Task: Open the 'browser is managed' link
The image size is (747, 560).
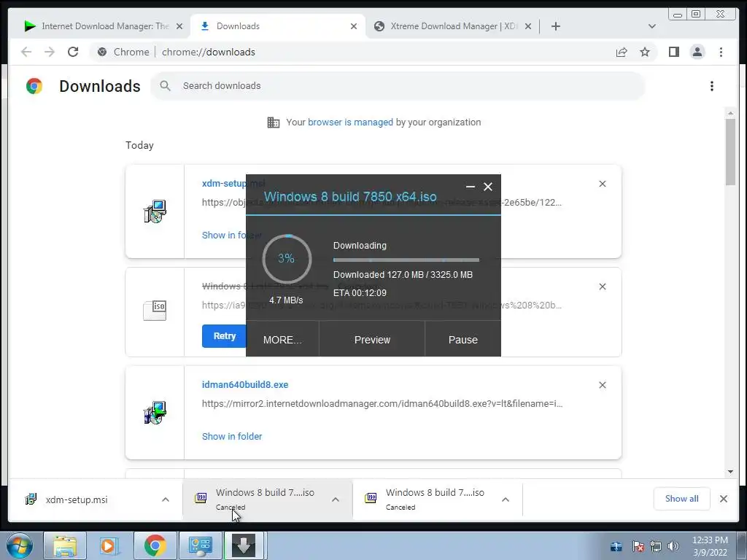Action: pyautogui.click(x=350, y=122)
